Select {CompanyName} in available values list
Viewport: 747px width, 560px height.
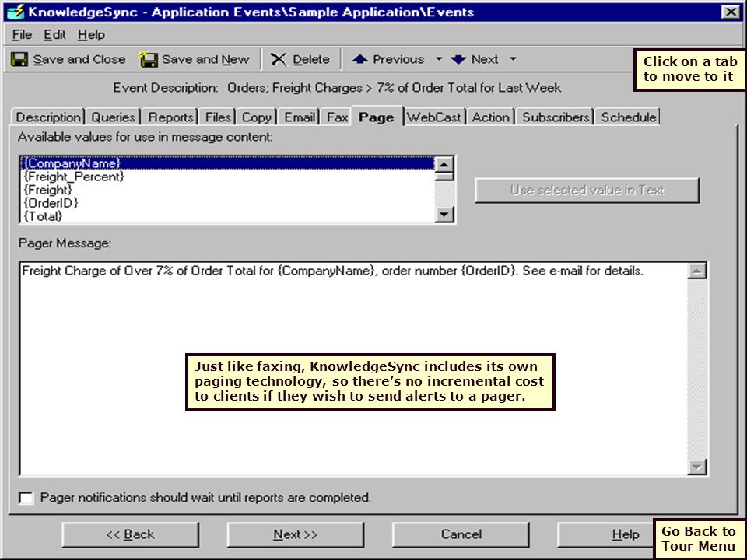228,163
